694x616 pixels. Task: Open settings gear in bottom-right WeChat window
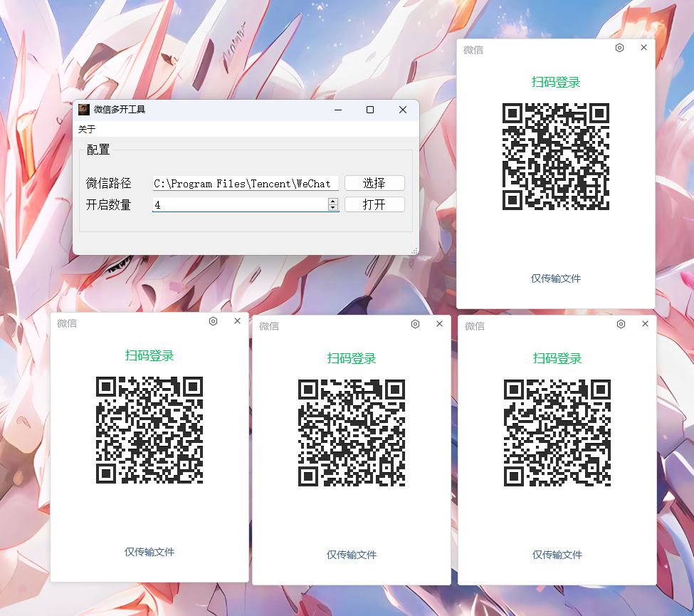pos(621,324)
